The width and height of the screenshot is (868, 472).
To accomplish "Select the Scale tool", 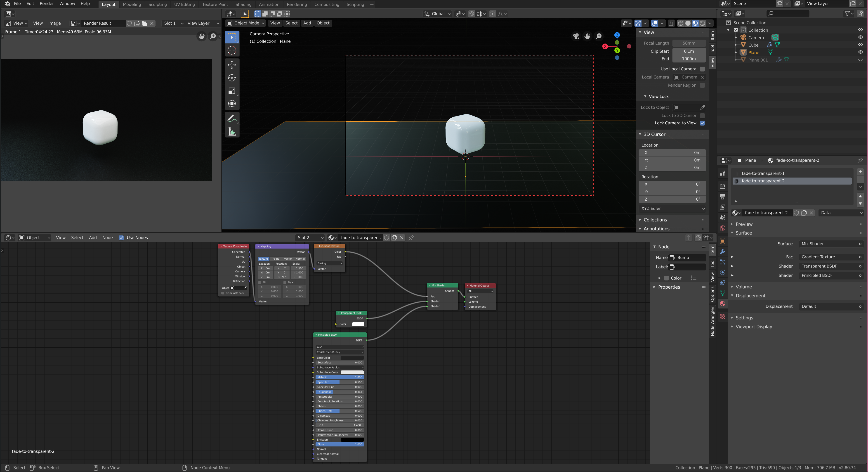I will point(232,91).
